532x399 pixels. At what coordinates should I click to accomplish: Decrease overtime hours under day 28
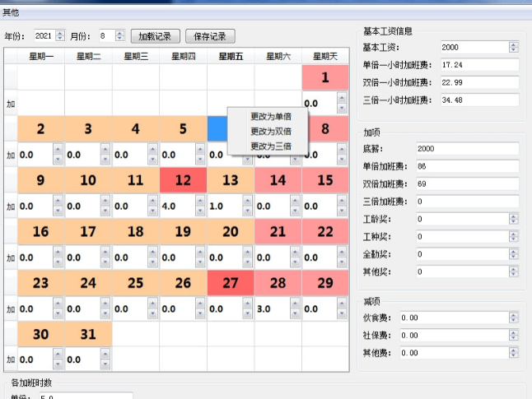click(x=295, y=313)
